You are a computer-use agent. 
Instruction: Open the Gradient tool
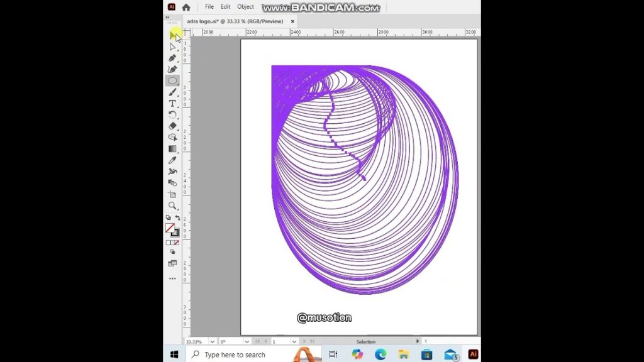coord(173,149)
